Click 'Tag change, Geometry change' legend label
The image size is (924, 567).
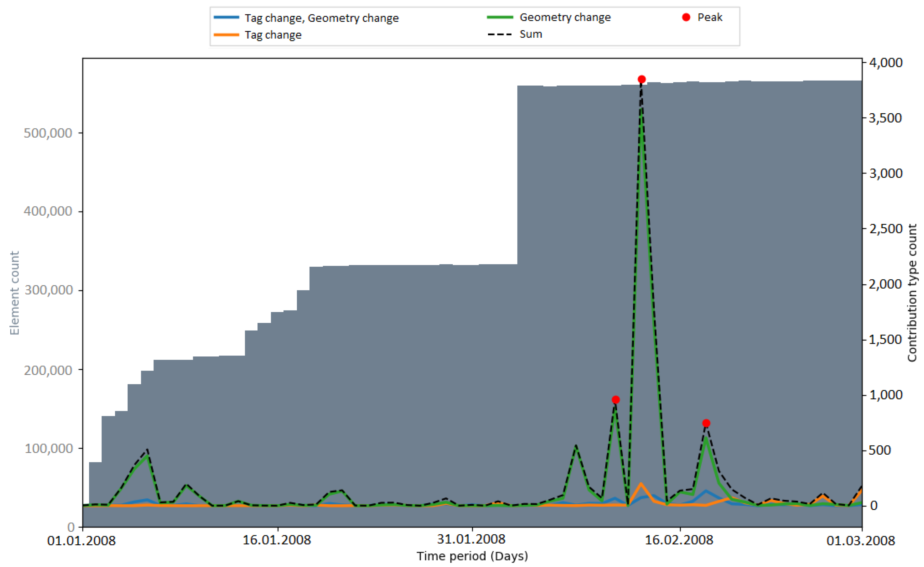click(x=321, y=18)
